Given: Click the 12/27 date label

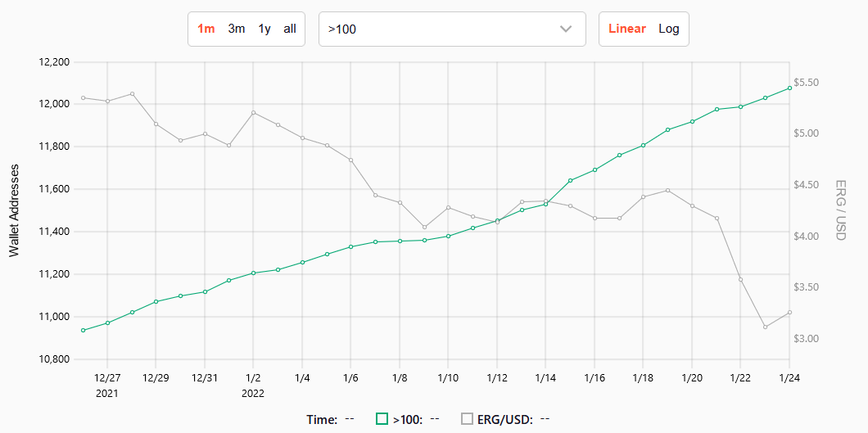Looking at the screenshot, I should coord(107,377).
